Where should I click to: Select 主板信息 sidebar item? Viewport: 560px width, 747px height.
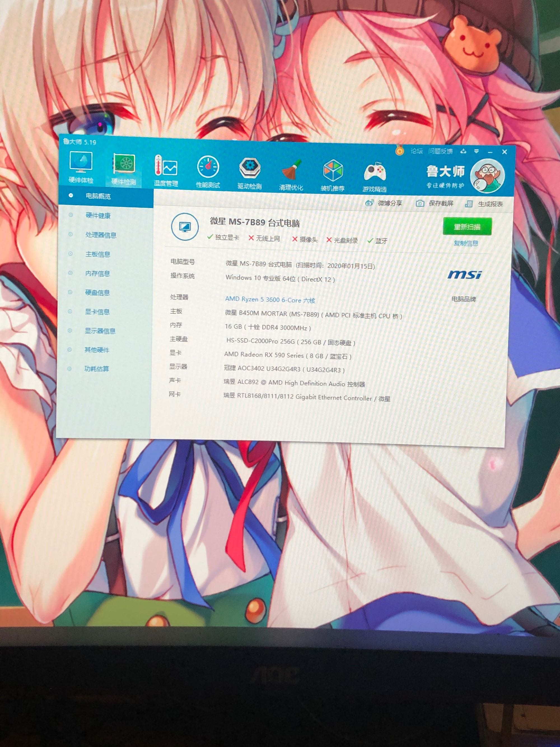(97, 254)
